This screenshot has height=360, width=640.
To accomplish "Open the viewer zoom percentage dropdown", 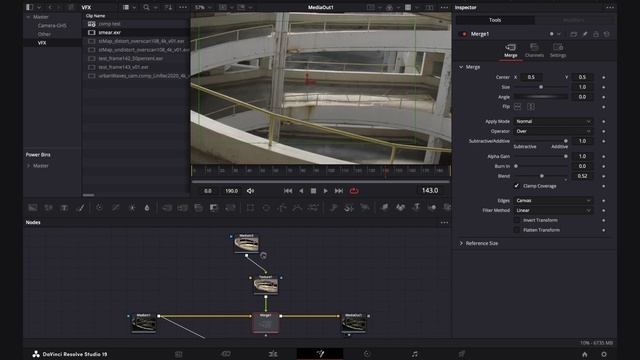I will [202, 7].
